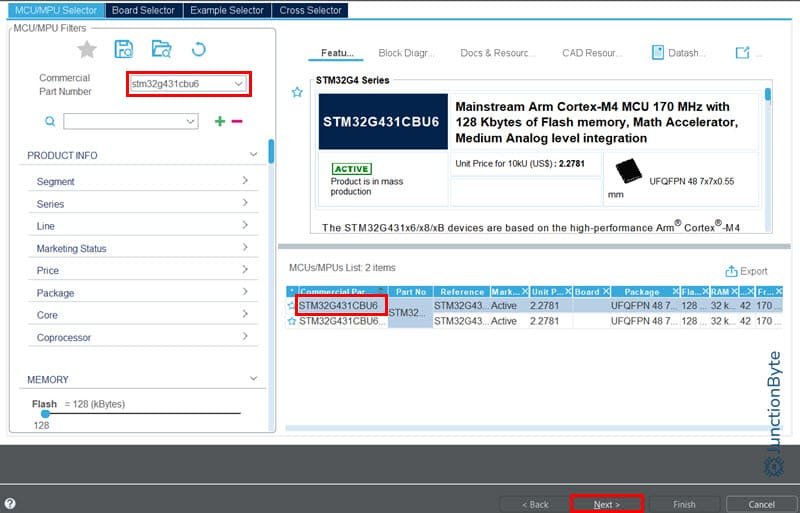The height and width of the screenshot is (513, 800).
Task: Click the pink minus icon
Action: pyautogui.click(x=237, y=121)
